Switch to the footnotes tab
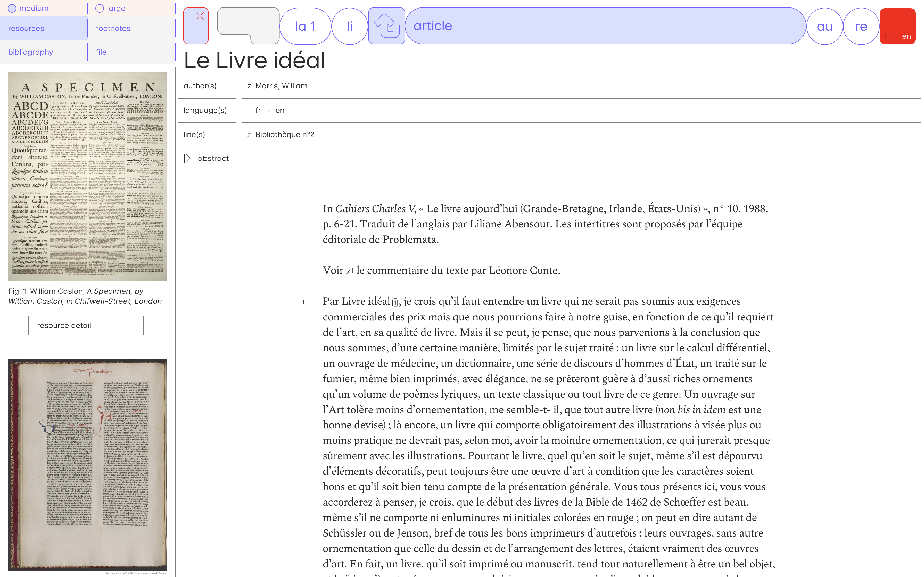 [113, 29]
